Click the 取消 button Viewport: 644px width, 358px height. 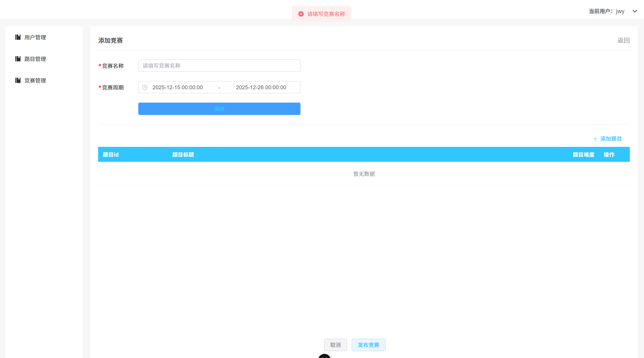[336, 345]
